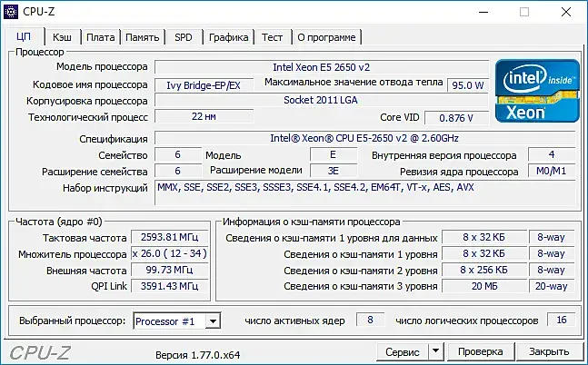Select the 95.0 W TDP value
588x365 pixels.
(468, 85)
